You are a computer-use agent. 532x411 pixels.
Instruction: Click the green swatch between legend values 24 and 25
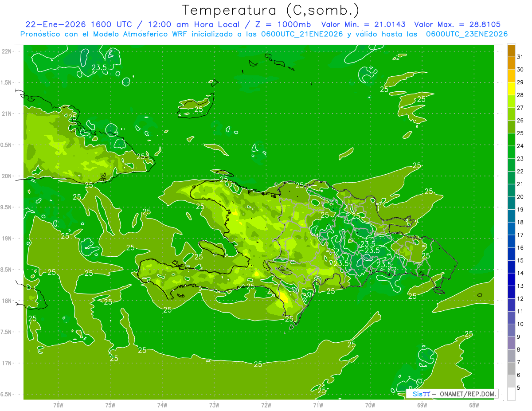511,139
